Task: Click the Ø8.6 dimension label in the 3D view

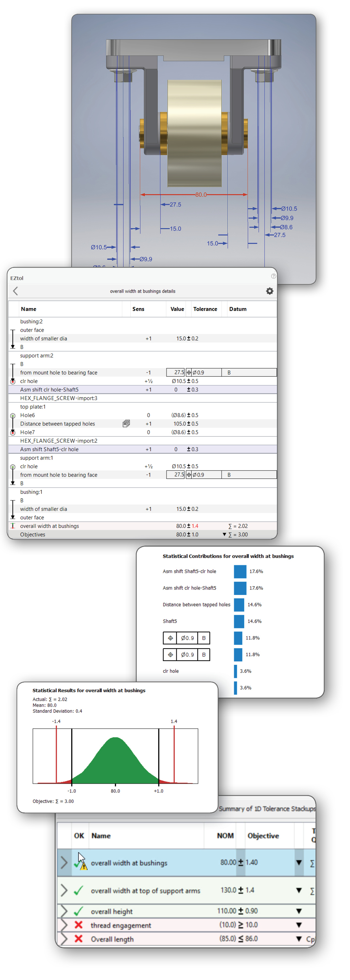Action: click(x=286, y=227)
